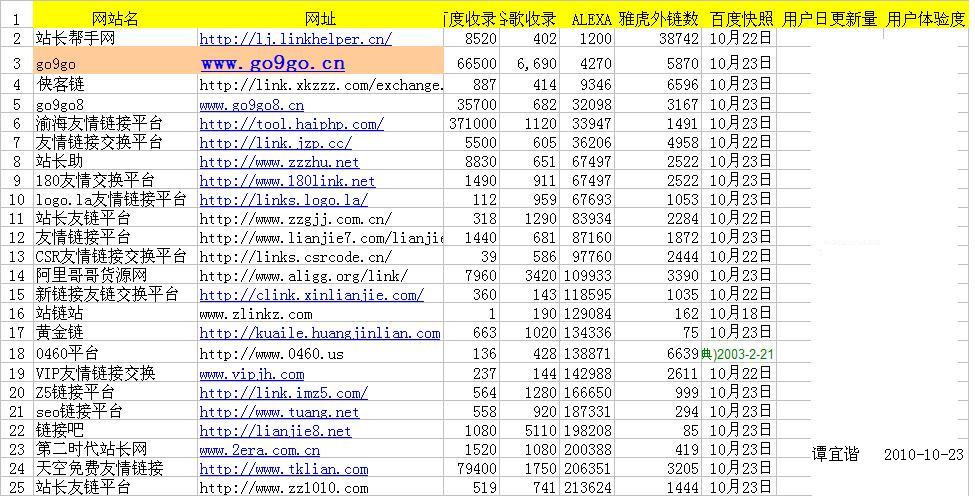The height and width of the screenshot is (498, 975).
Task: Select the 2010-10-23 date cell
Action: 924,454
